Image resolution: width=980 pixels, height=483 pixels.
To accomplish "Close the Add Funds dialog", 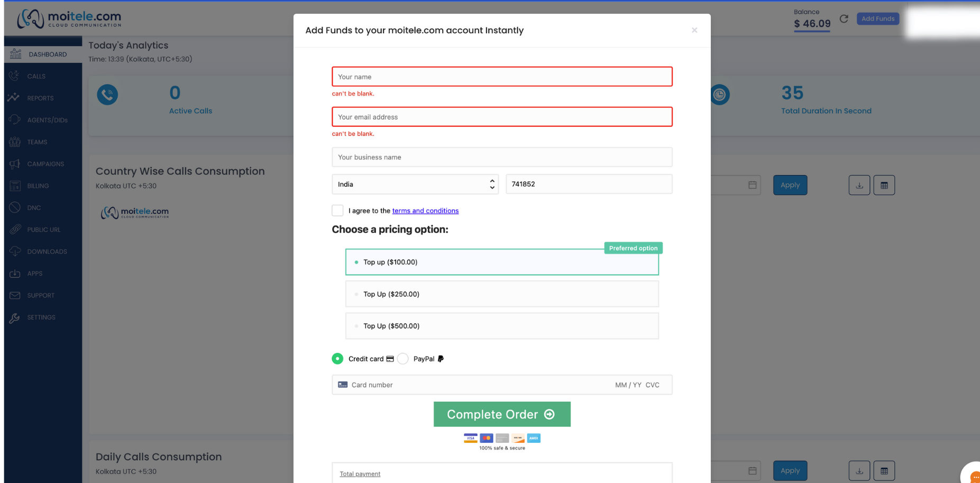I will point(694,30).
